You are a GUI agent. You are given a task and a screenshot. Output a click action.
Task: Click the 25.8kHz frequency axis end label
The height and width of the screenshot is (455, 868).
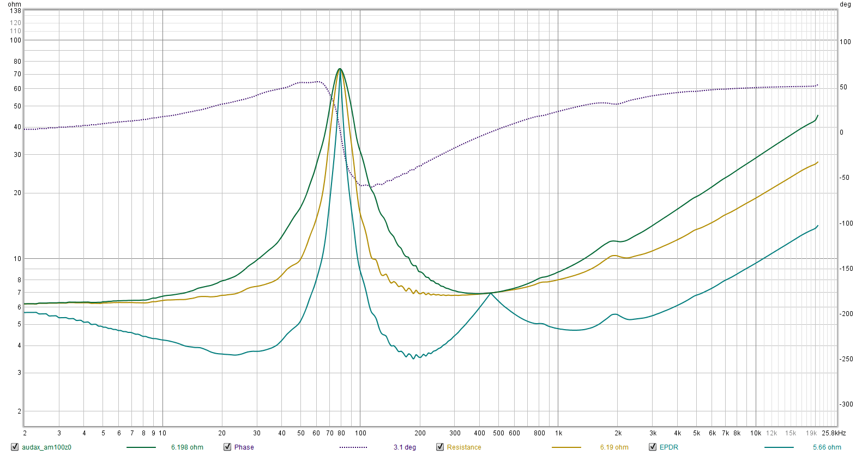coord(834,433)
